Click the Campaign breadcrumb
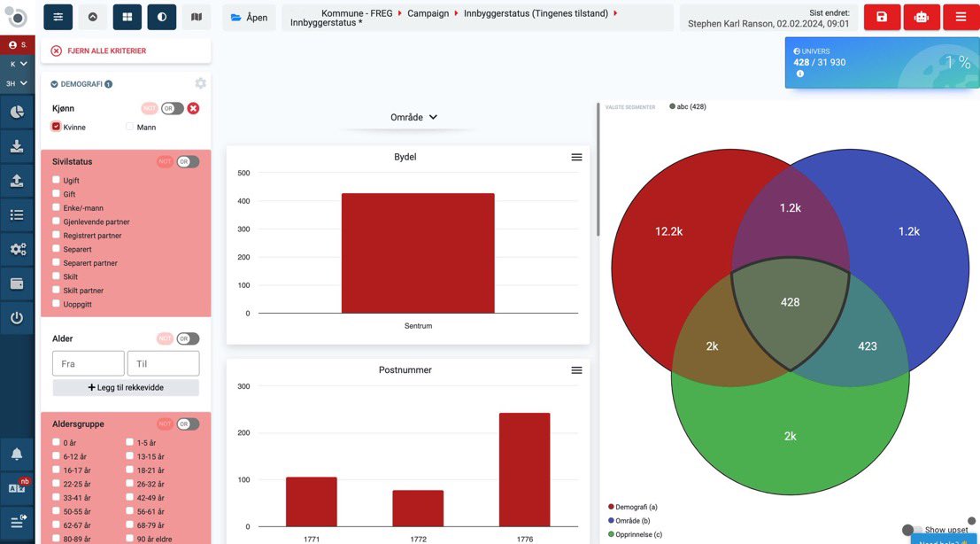Screen dimensions: 980x544 click(428, 13)
